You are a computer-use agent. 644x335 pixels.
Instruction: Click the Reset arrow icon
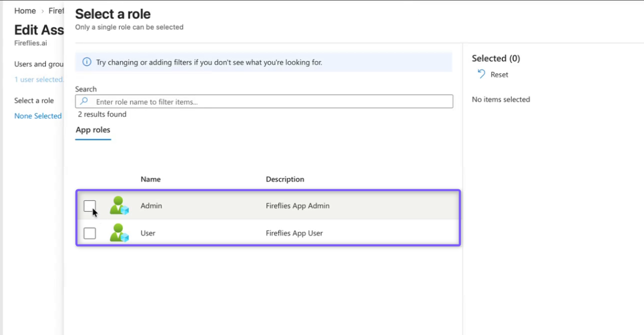[x=481, y=74]
